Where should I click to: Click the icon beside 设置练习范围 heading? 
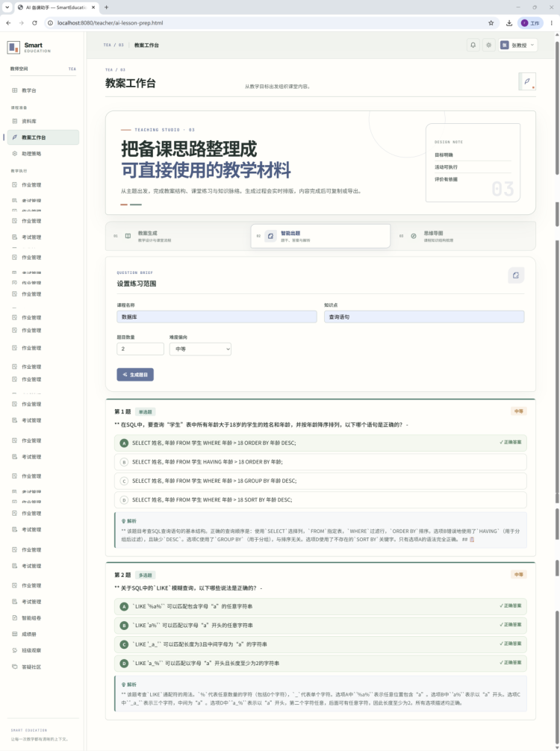pyautogui.click(x=516, y=275)
